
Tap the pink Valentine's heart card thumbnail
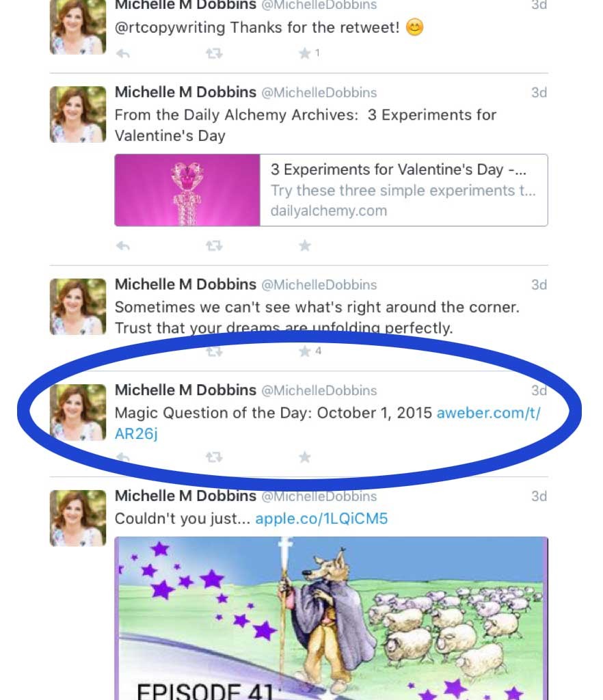click(x=187, y=190)
